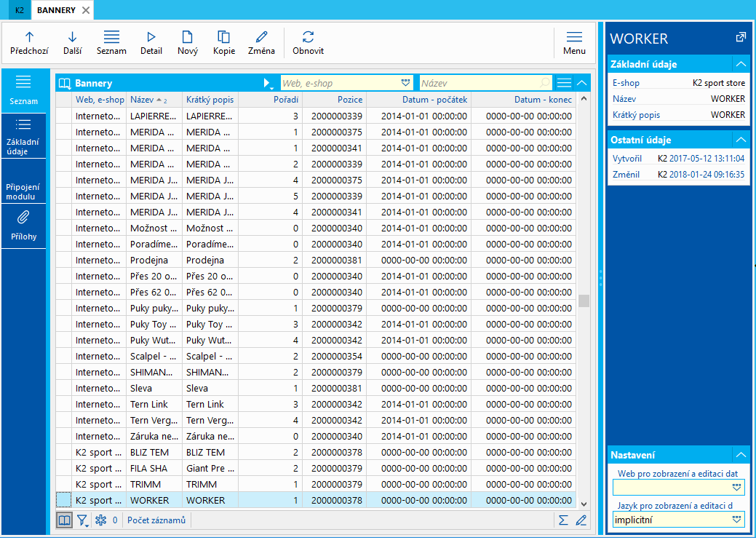The width and height of the screenshot is (756, 540).
Task: Switch to the Základní údaje side tab
Action: 23,134
